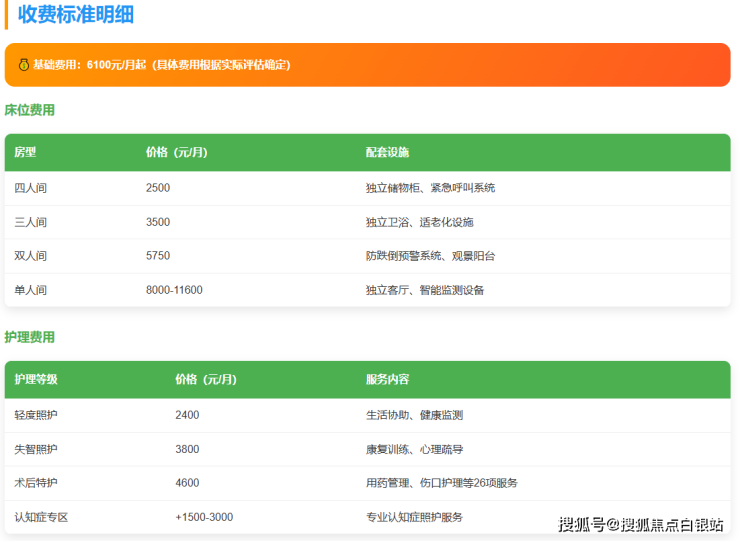The width and height of the screenshot is (740, 541).
Task: Click the 配套设施 column header
Action: [x=387, y=152]
